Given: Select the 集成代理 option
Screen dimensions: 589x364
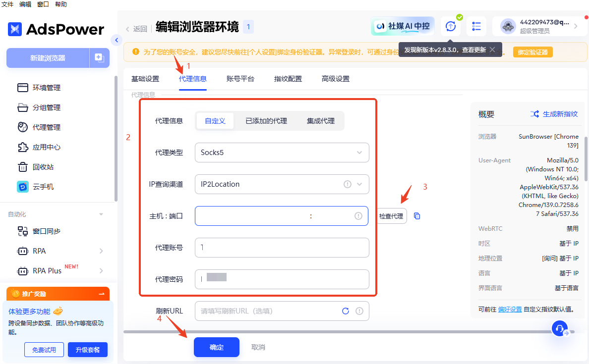Looking at the screenshot, I should pos(321,121).
